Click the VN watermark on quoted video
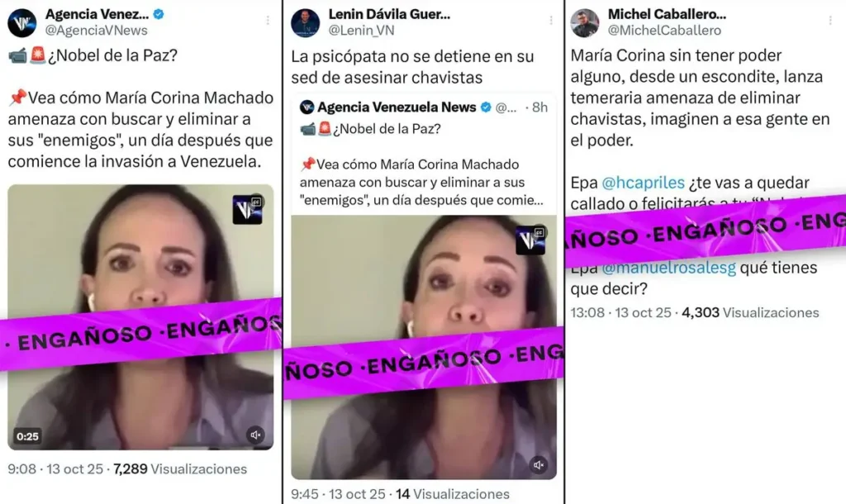846x504 pixels. [x=530, y=240]
